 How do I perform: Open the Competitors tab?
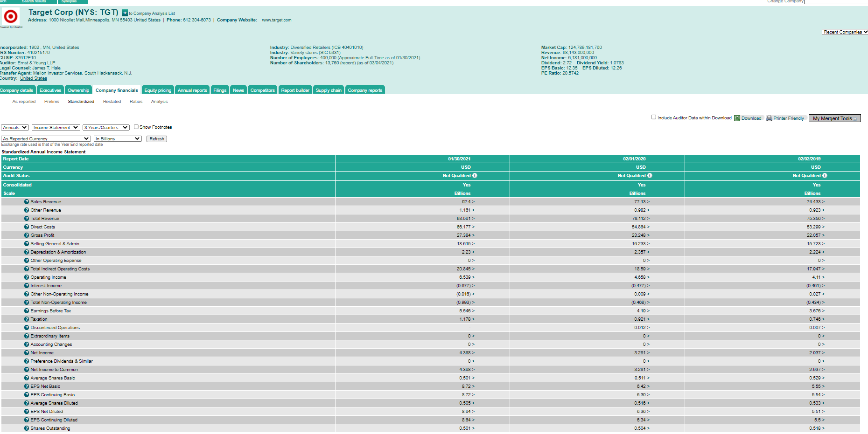click(263, 90)
